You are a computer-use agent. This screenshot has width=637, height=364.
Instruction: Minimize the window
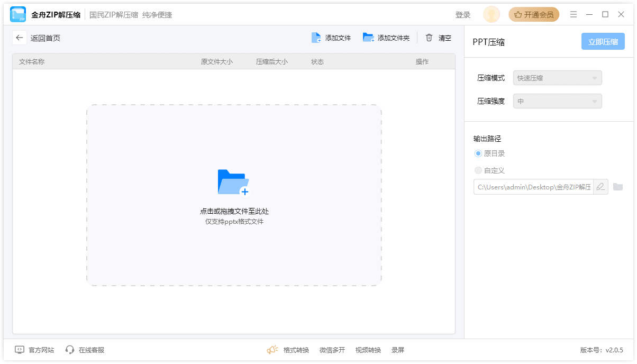589,15
